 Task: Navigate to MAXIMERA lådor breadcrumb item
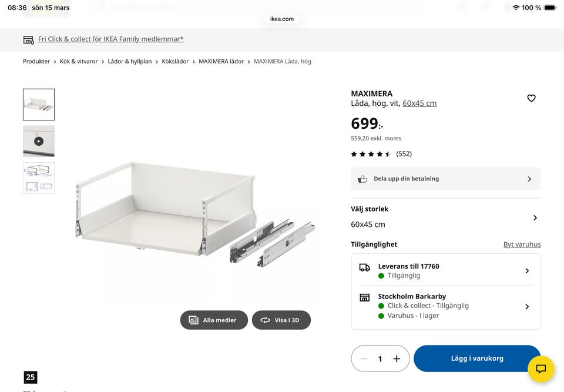(x=221, y=61)
